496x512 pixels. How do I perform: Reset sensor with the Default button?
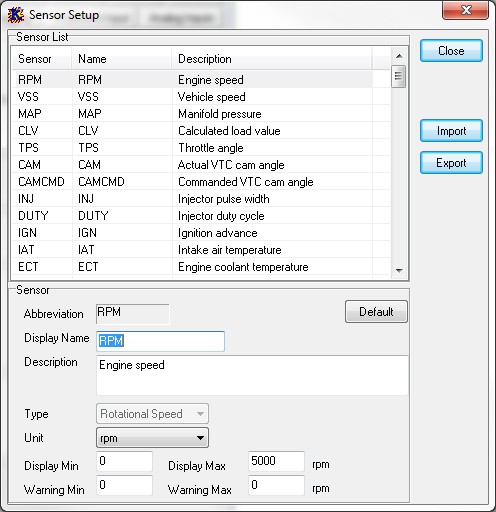376,312
